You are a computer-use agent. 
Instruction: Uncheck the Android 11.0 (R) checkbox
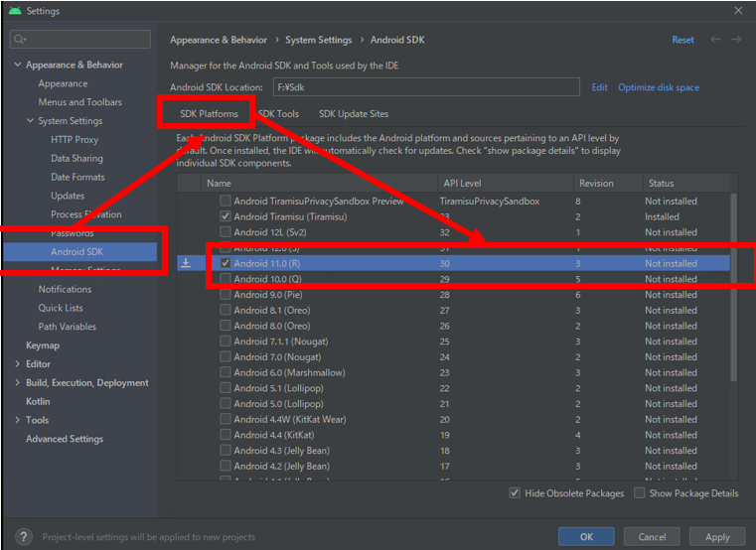[226, 263]
